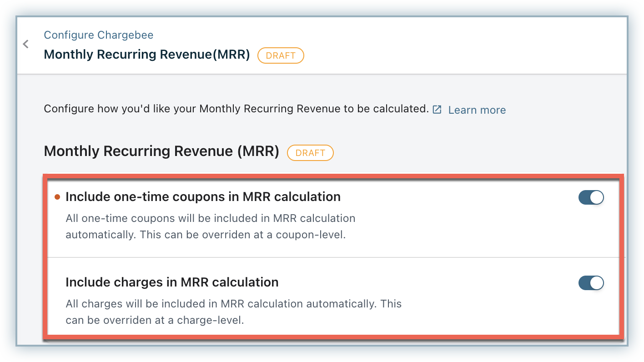Disable the one-time coupons MRR toggle
The image size is (644, 362).
point(590,197)
